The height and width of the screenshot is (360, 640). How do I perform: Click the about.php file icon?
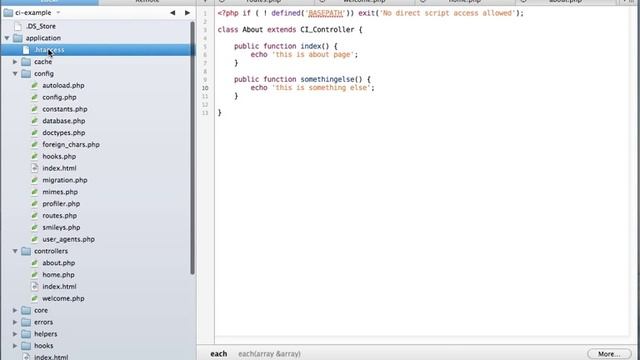35,263
